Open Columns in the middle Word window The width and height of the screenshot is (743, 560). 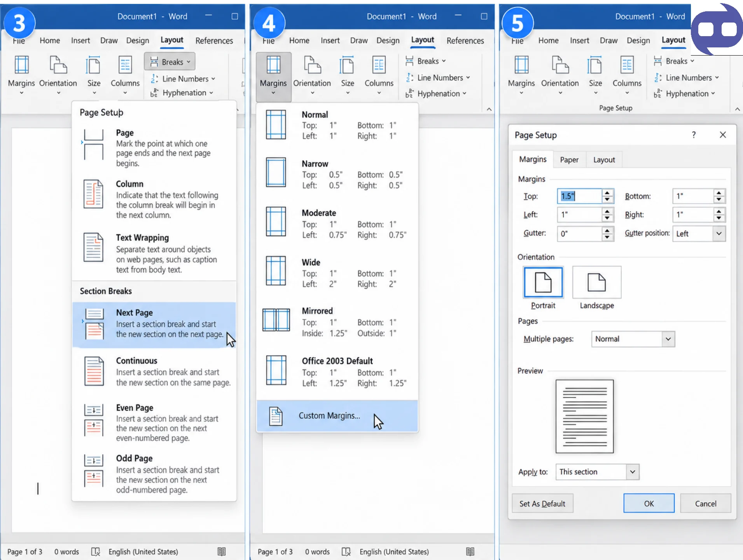(379, 75)
